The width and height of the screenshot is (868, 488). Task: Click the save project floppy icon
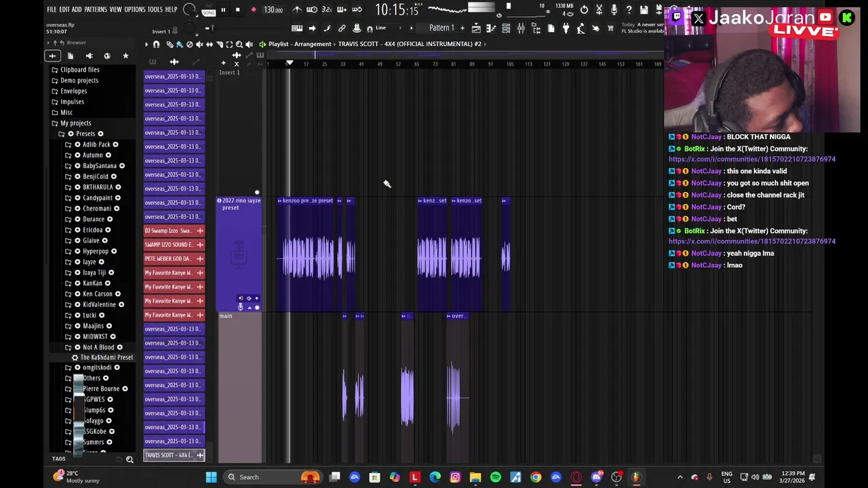pyautogui.click(x=644, y=9)
